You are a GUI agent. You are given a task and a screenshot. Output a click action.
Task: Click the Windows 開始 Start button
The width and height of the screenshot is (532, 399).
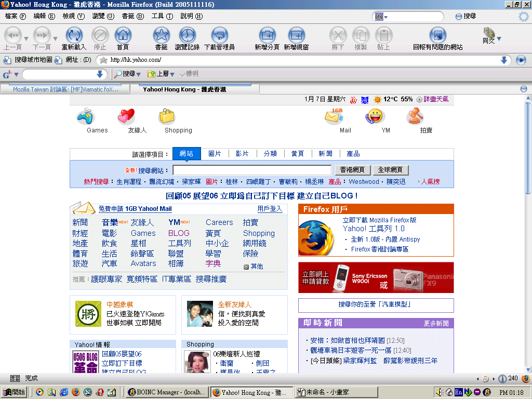click(x=14, y=393)
